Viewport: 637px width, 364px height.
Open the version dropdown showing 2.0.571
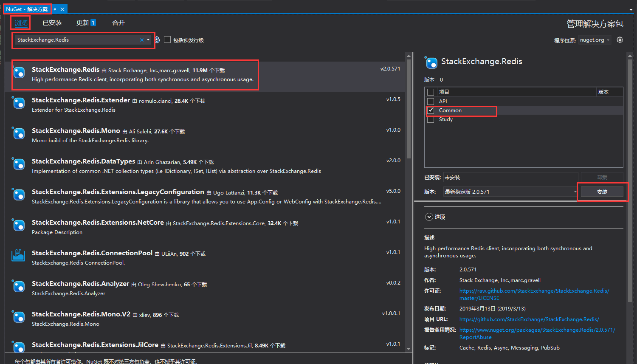510,192
